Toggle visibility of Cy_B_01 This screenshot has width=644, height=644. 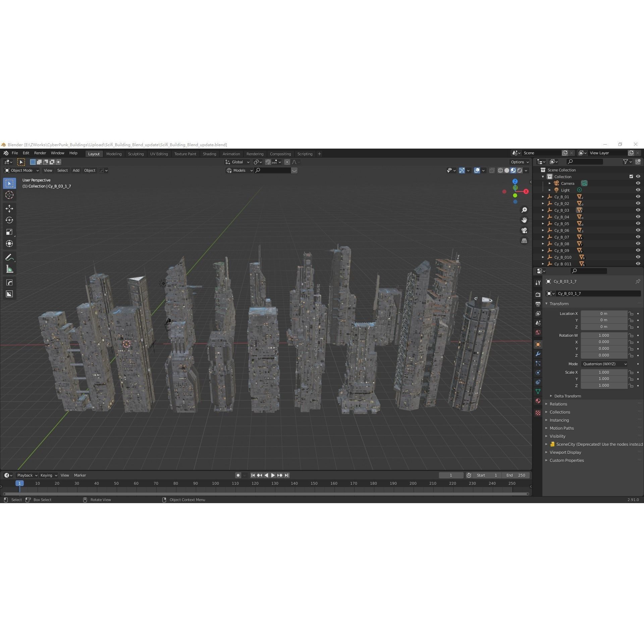pos(638,197)
